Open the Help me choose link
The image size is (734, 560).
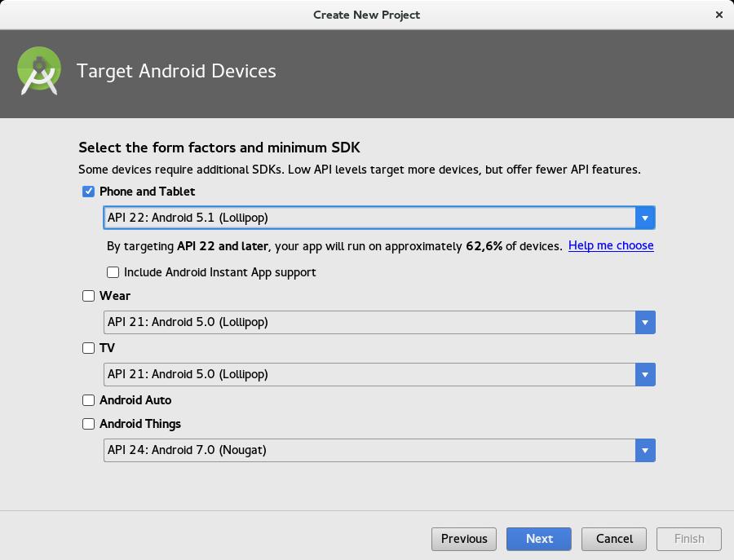(x=611, y=245)
